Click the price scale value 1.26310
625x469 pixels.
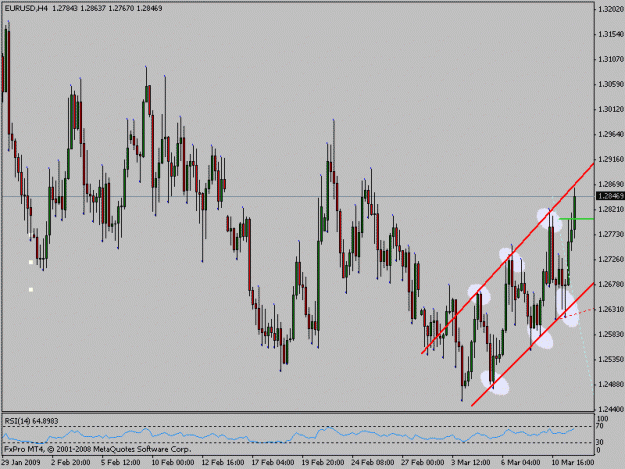click(611, 309)
